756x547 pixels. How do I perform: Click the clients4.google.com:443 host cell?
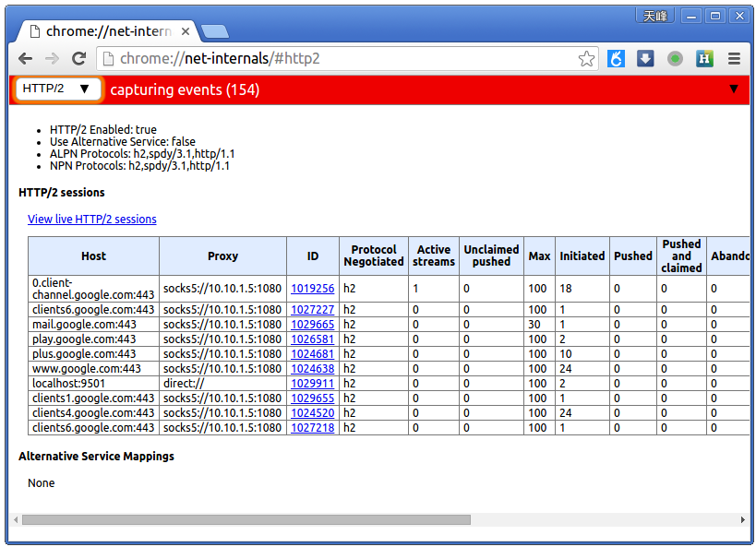(93, 413)
